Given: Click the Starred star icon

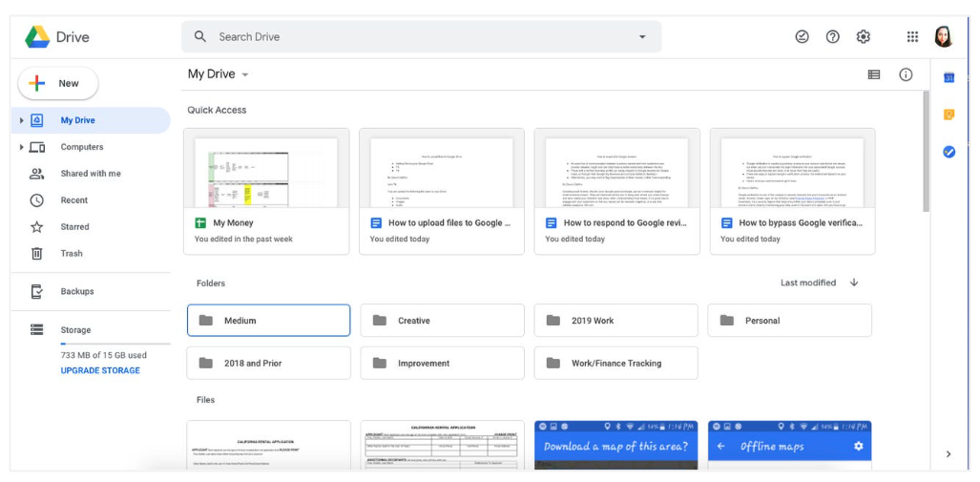Looking at the screenshot, I should tap(37, 227).
